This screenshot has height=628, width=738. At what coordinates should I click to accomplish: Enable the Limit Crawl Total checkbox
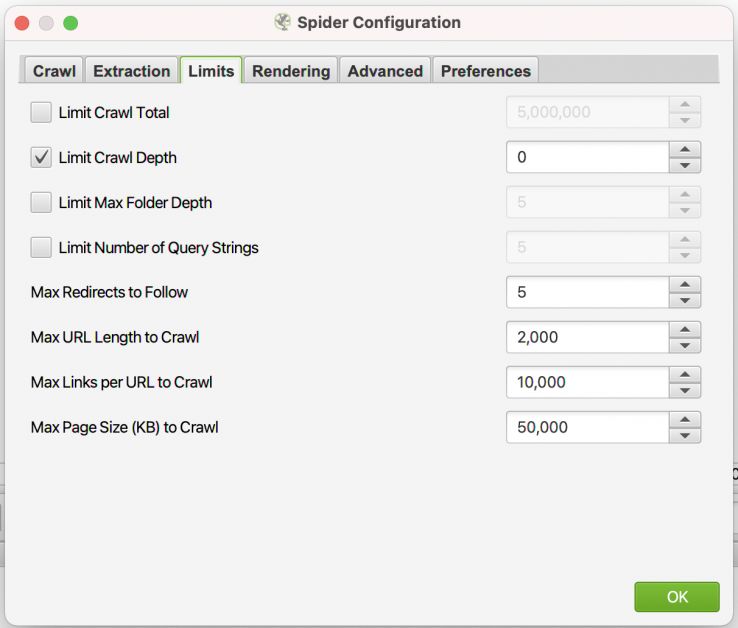click(x=41, y=112)
